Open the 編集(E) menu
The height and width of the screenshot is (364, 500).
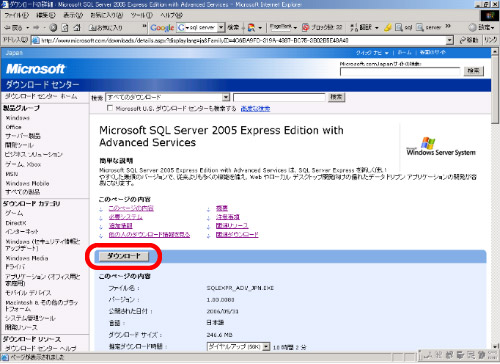tap(46, 15)
